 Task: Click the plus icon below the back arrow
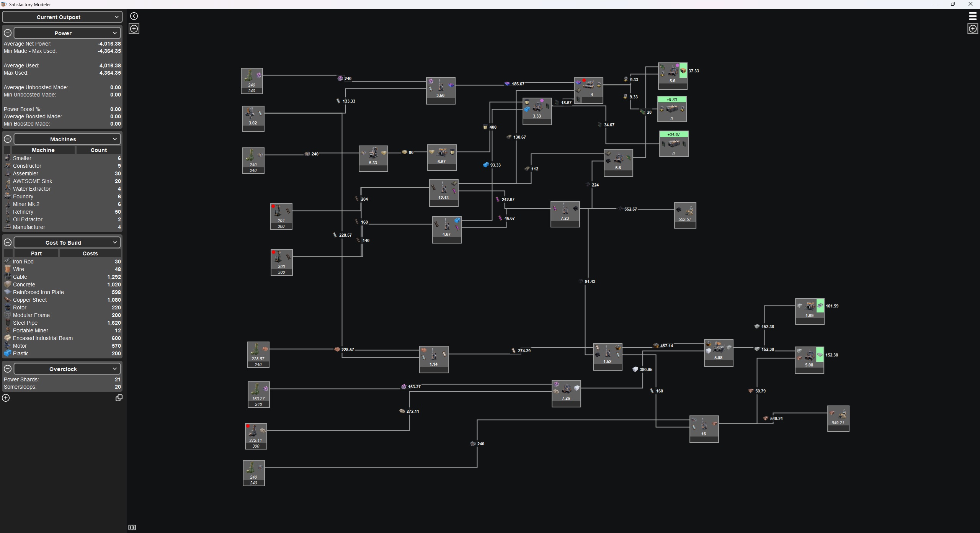[x=134, y=29]
